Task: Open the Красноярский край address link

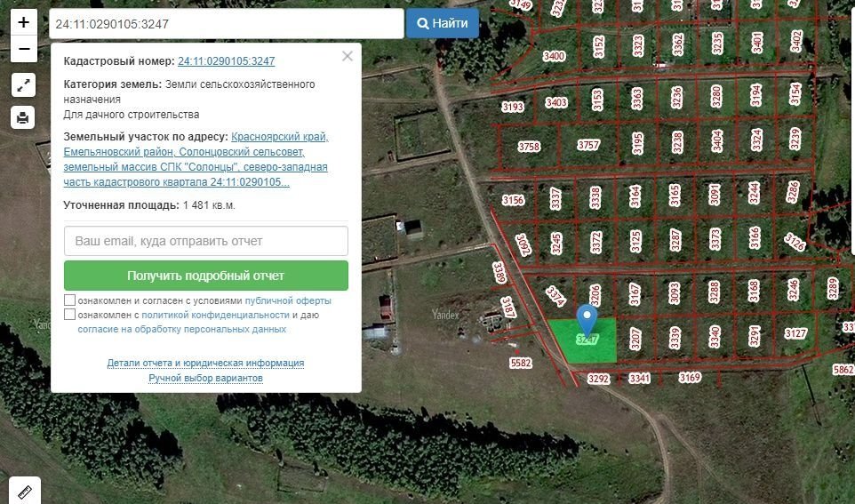Action: coord(279,137)
